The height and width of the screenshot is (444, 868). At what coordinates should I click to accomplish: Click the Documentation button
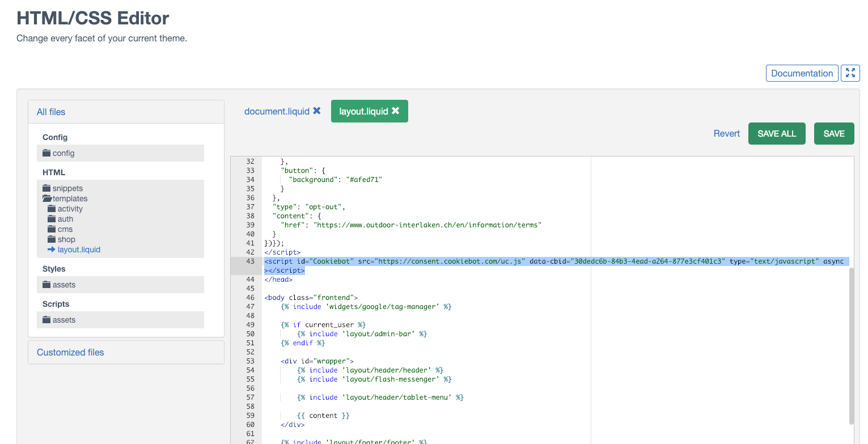[802, 73]
